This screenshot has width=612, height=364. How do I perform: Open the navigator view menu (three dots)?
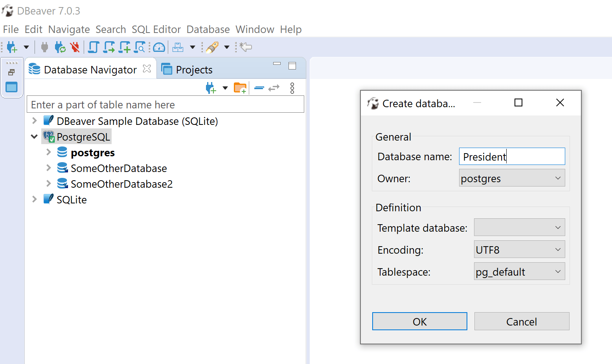(292, 88)
